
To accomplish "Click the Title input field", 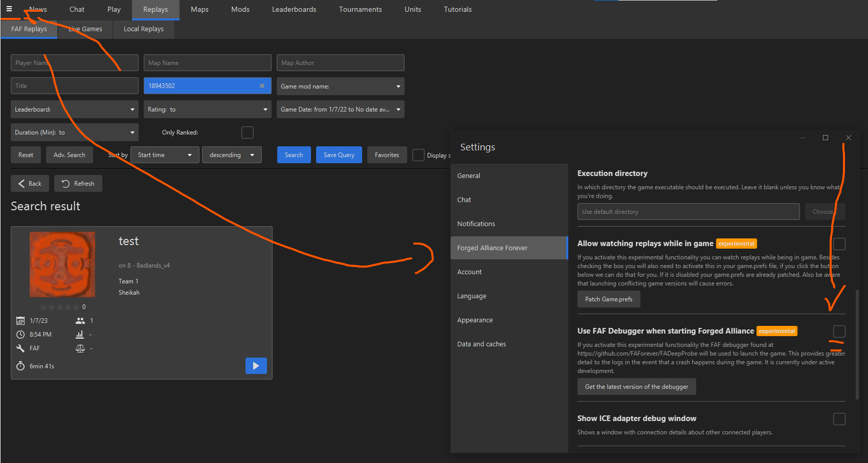I will pyautogui.click(x=75, y=86).
